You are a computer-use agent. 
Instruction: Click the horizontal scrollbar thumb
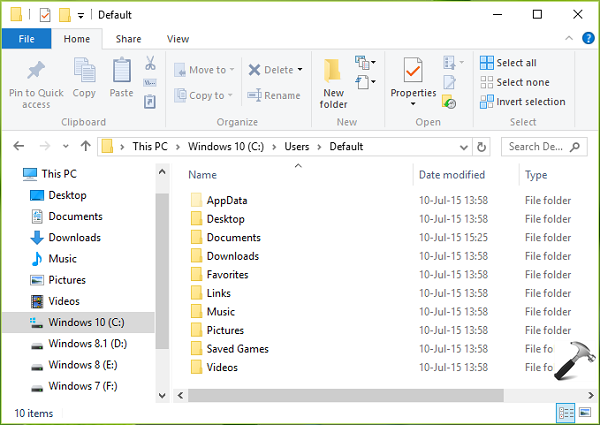click(346, 395)
